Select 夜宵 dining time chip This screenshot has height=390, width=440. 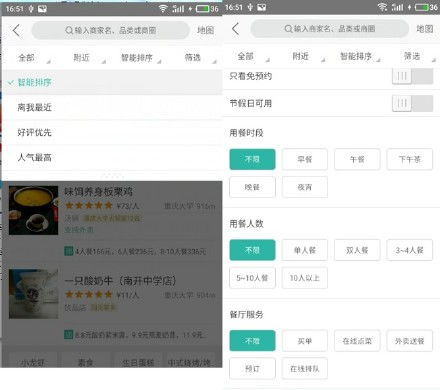[x=305, y=187]
